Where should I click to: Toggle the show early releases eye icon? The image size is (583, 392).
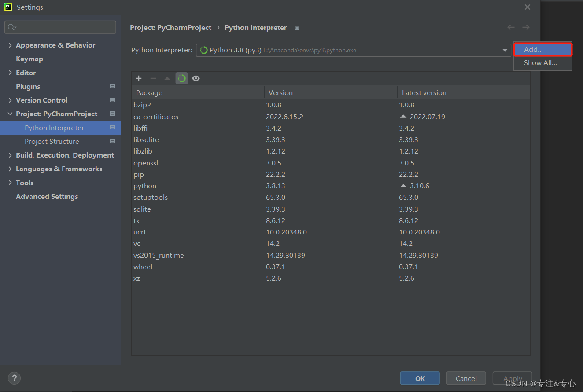point(196,78)
